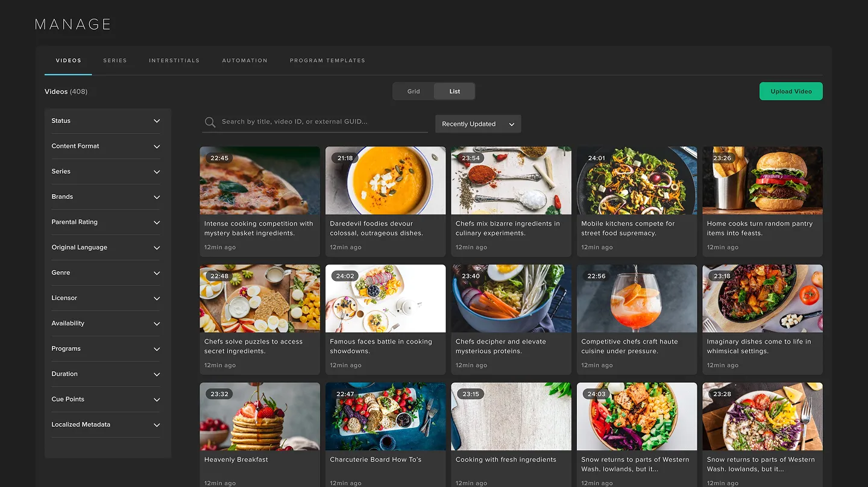Expand the Availability filter

point(106,324)
